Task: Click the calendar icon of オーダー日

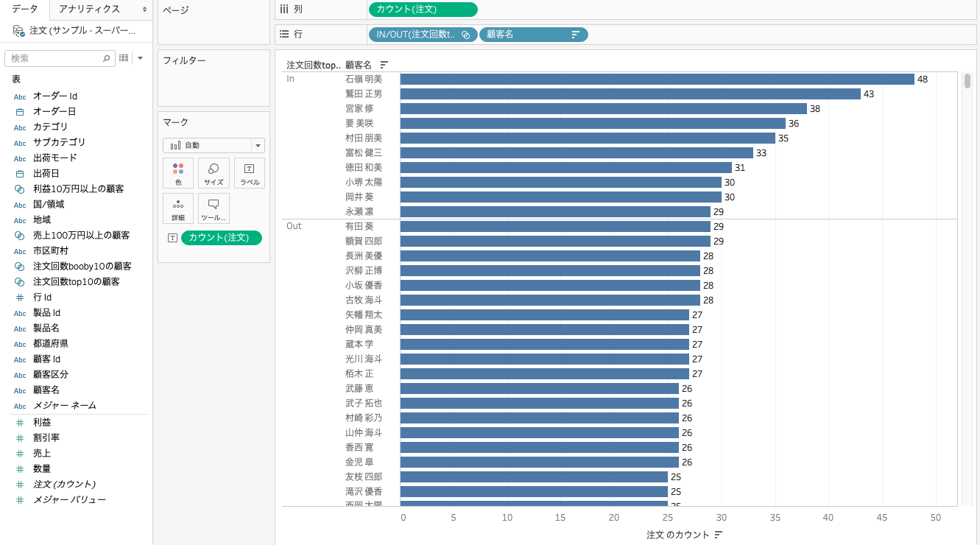Action: [x=20, y=112]
